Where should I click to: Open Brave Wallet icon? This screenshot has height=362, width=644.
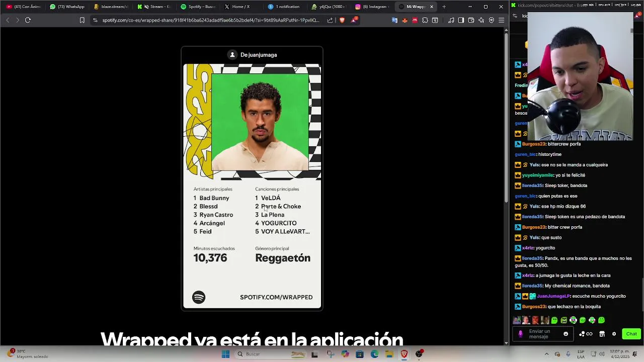471,20
